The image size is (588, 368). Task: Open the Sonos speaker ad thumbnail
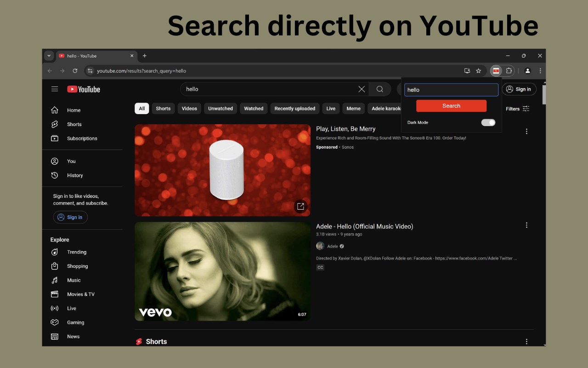click(222, 170)
